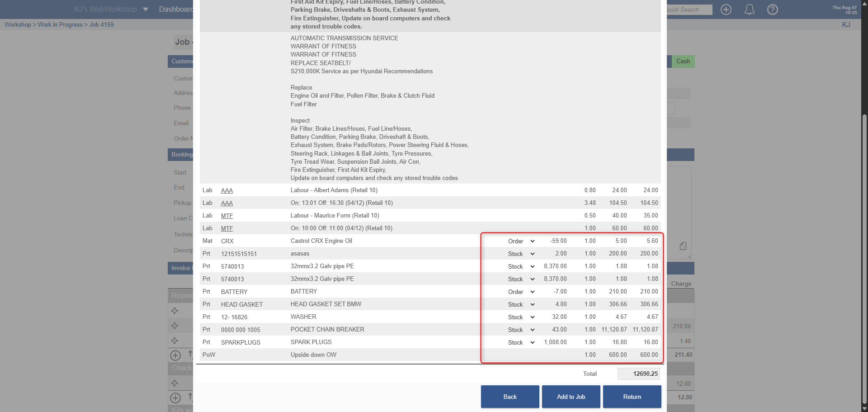Select part code '12- 16826'
The height and width of the screenshot is (412, 868).
pyautogui.click(x=234, y=317)
